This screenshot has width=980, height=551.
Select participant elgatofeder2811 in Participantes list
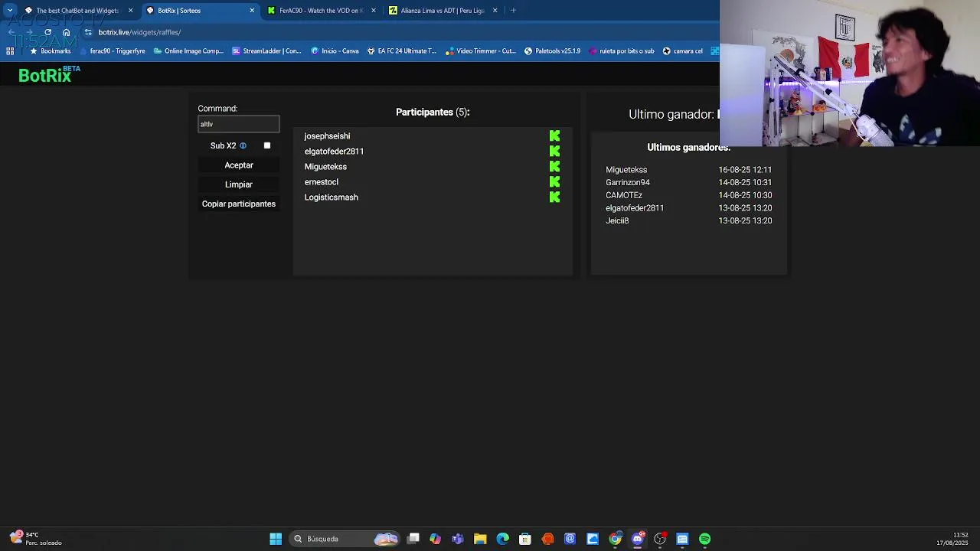334,152
